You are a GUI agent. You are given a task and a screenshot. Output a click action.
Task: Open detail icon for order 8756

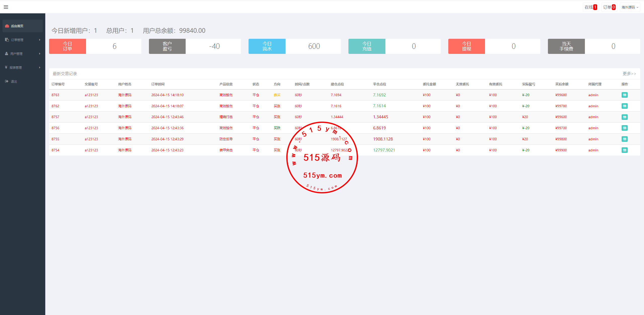click(x=624, y=128)
